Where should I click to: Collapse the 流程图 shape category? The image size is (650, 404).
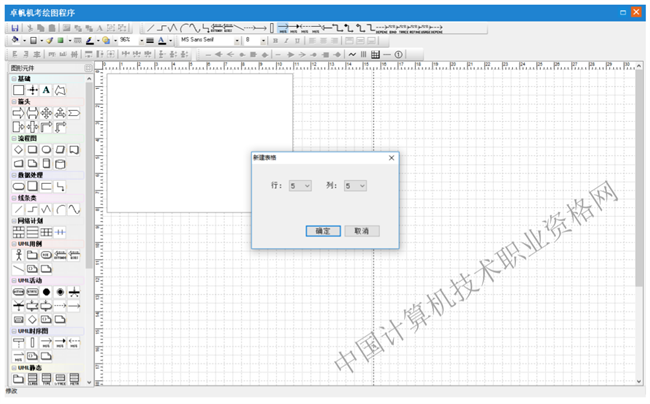pos(14,138)
